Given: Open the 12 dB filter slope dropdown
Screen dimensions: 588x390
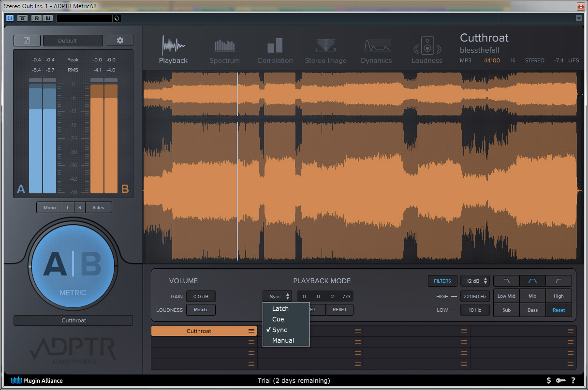Looking at the screenshot, I should click(x=475, y=281).
